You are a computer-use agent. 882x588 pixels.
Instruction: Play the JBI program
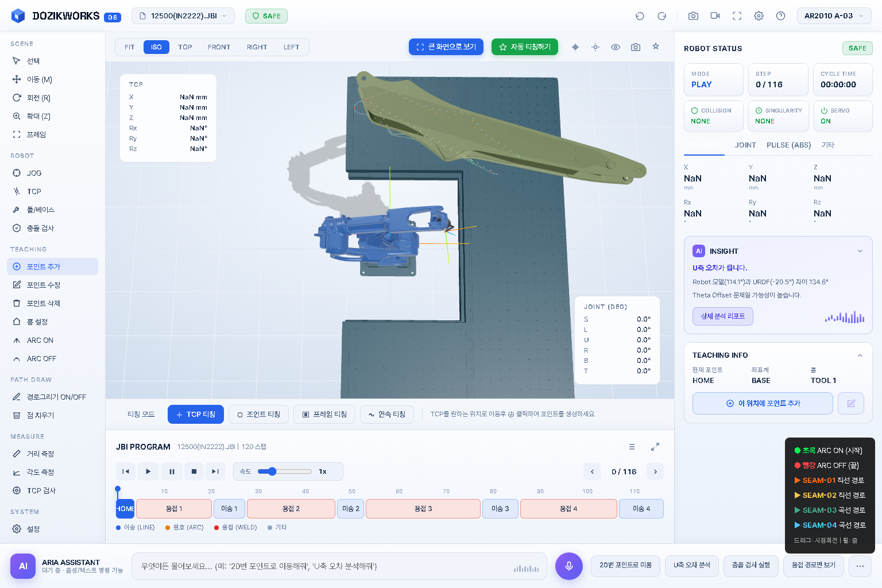(x=148, y=471)
